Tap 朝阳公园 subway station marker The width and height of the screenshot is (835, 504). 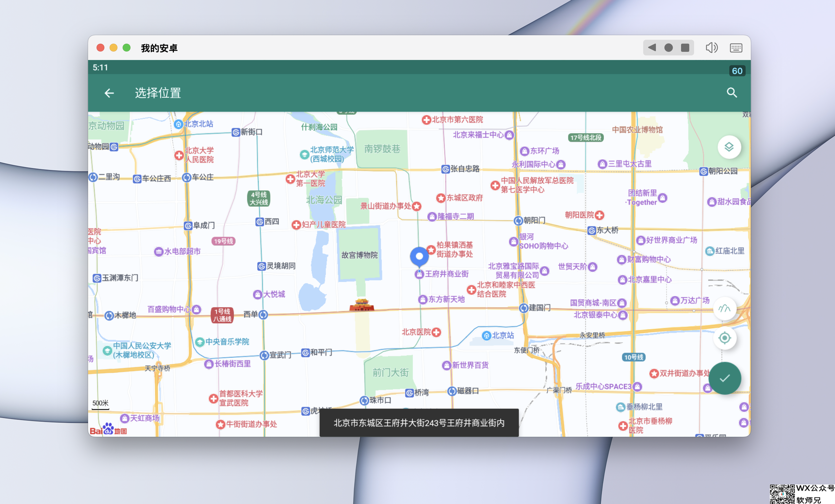pos(704,171)
